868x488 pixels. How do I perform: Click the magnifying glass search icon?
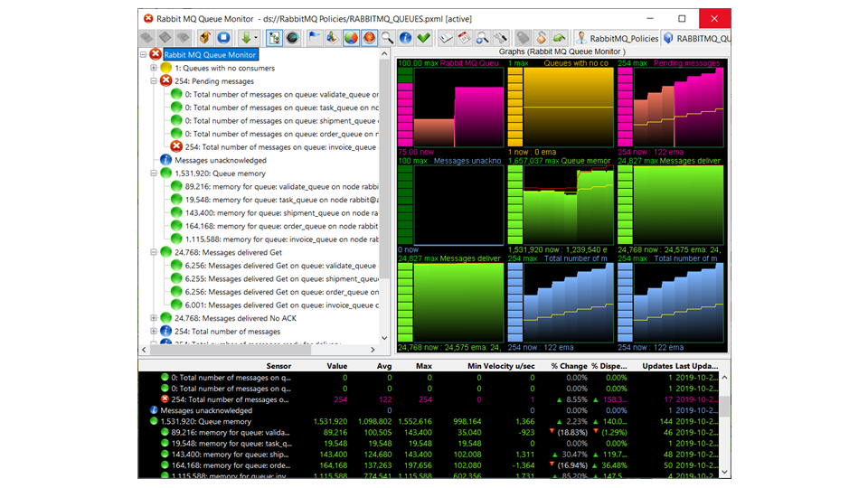[x=387, y=38]
